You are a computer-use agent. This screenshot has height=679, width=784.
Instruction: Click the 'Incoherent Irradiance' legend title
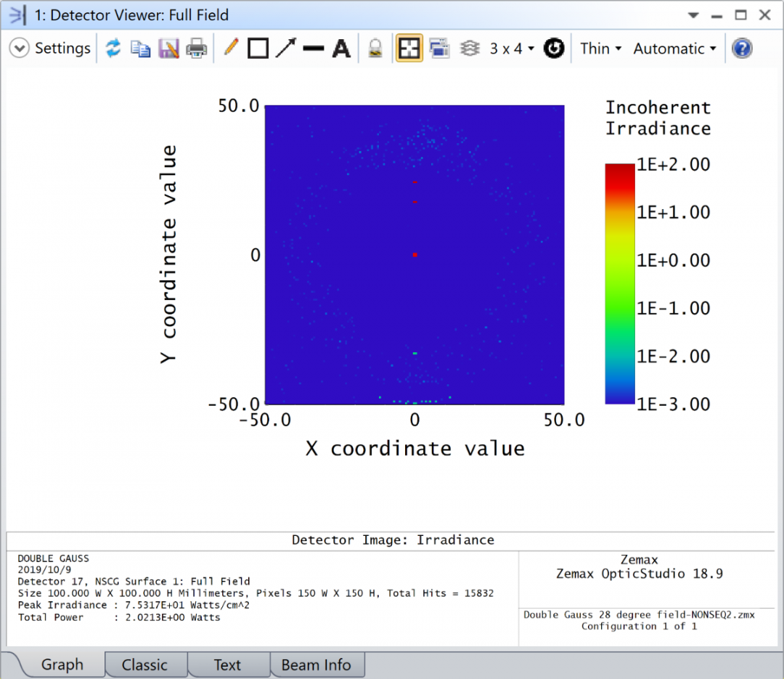click(x=658, y=118)
